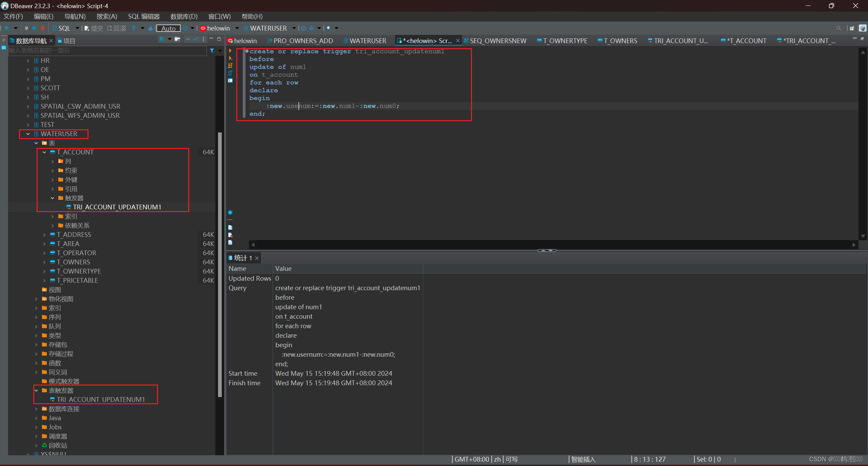Run the SQL statement with the execute arrow
The image size is (868, 466).
[230, 51]
